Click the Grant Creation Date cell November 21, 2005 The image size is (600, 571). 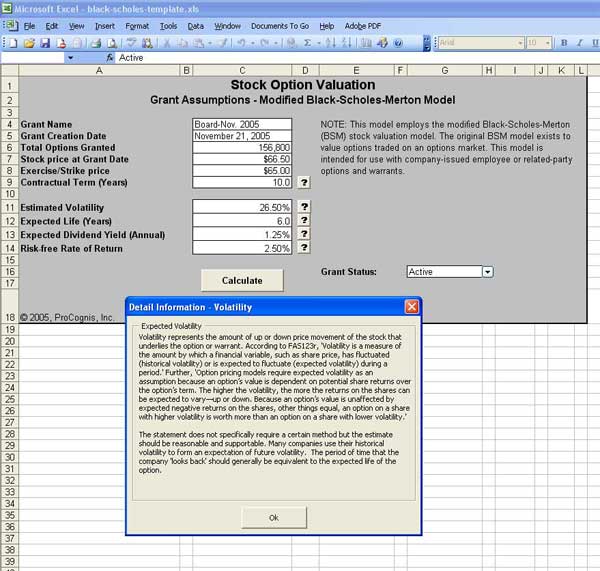(x=242, y=136)
